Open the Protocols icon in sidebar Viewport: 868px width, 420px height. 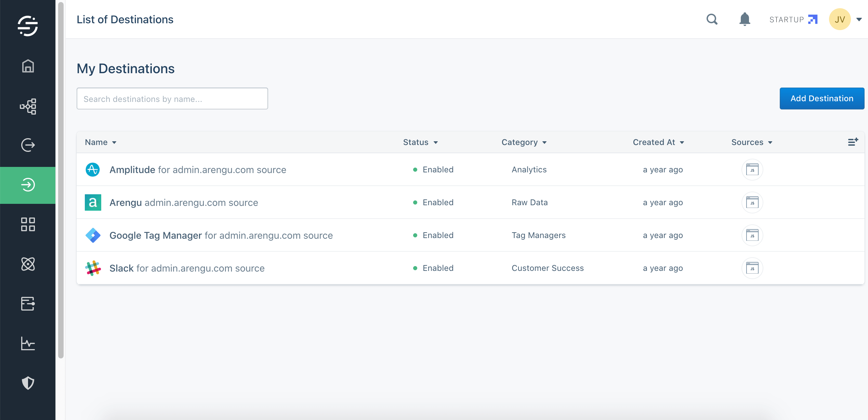(x=28, y=304)
